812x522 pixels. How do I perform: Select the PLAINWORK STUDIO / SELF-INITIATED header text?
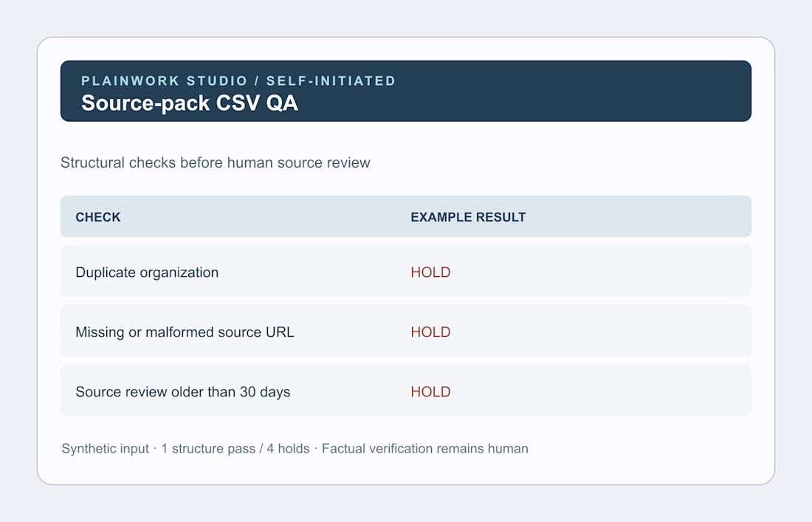click(x=238, y=80)
